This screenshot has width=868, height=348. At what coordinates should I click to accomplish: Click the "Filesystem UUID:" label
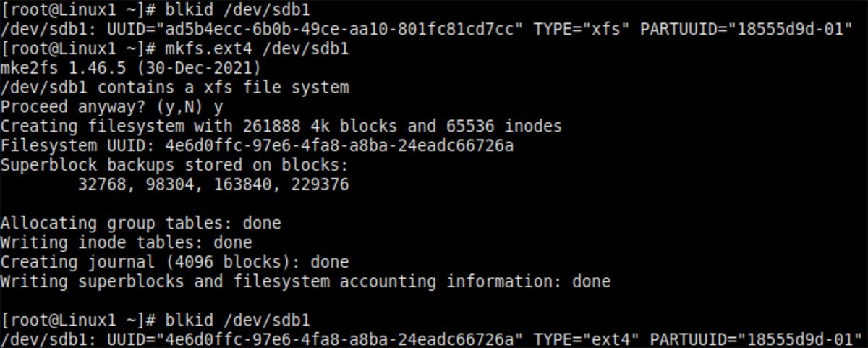point(77,146)
